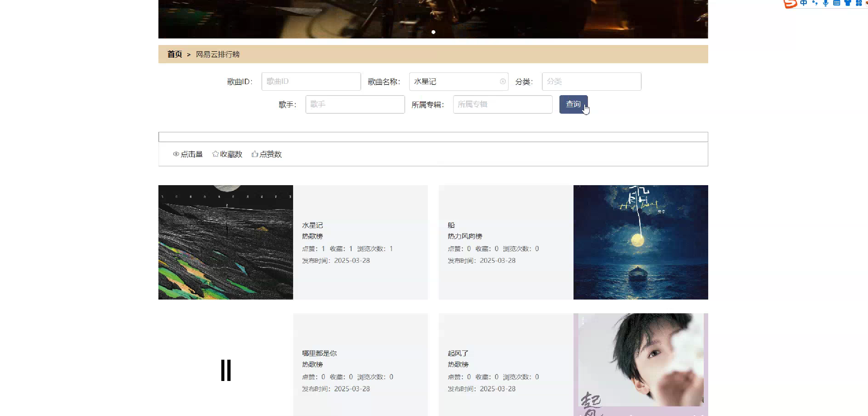The width and height of the screenshot is (868, 416).
Task: Clear the 歌曲名称 field with the x icon
Action: click(503, 81)
